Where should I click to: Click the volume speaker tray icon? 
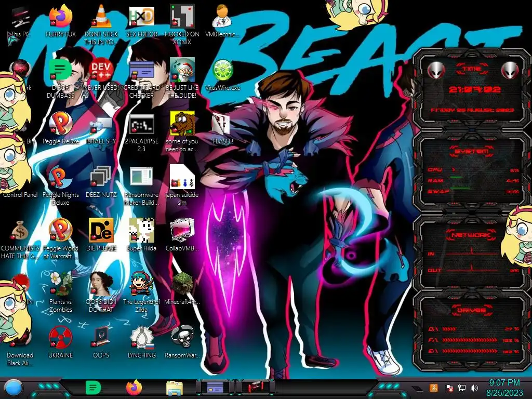coord(474,388)
